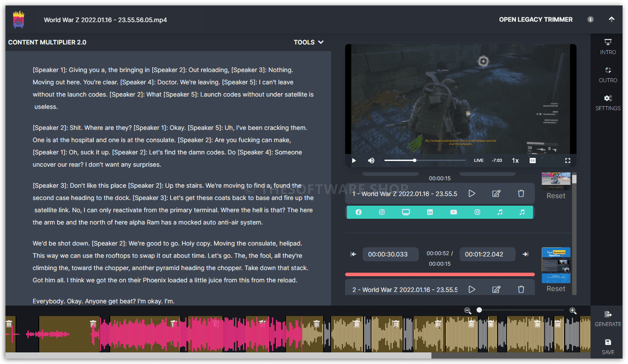Click the 00:00:52 / 00:00:15 duration text
Viewport: 628px width, 364px height.
[x=439, y=258]
